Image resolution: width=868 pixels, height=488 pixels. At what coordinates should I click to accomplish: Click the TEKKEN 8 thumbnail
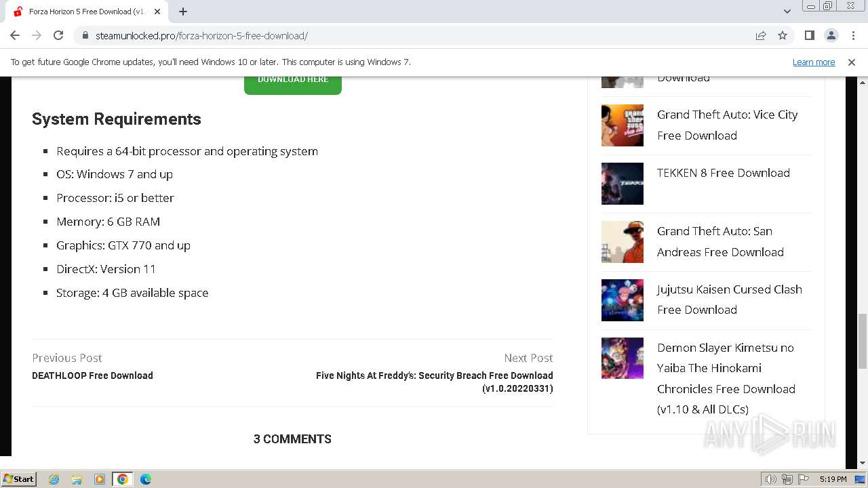[x=623, y=184]
